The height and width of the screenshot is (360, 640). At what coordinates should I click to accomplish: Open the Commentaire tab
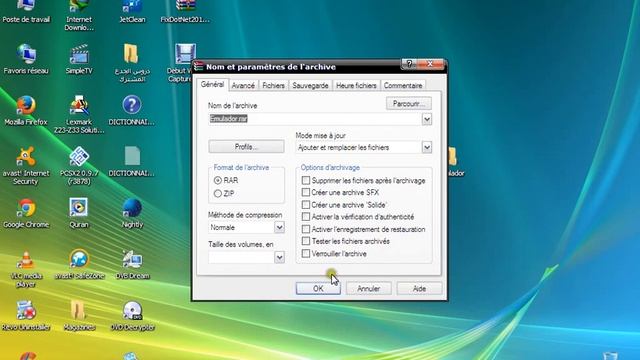tap(403, 85)
